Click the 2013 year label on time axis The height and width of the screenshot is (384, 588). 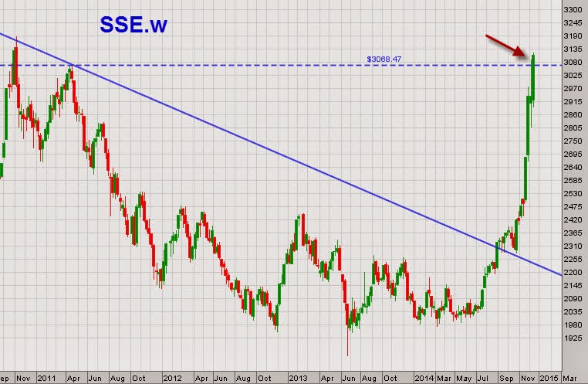click(x=298, y=378)
